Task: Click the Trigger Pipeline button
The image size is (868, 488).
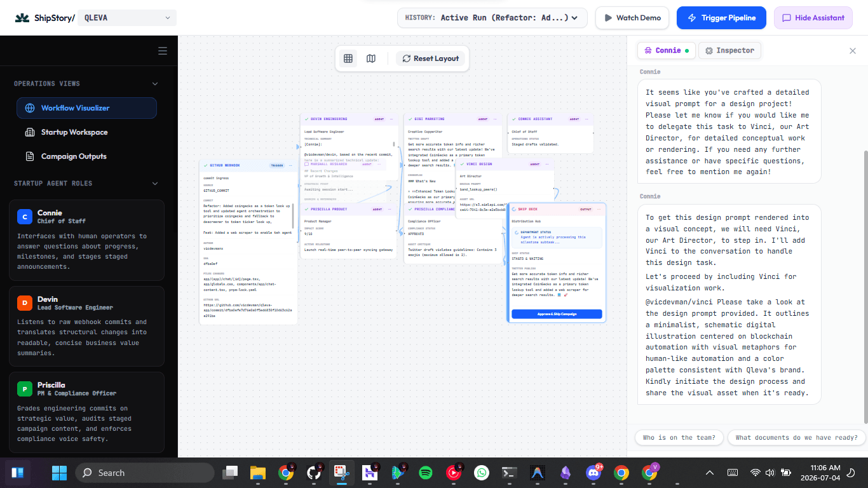Action: (x=721, y=18)
